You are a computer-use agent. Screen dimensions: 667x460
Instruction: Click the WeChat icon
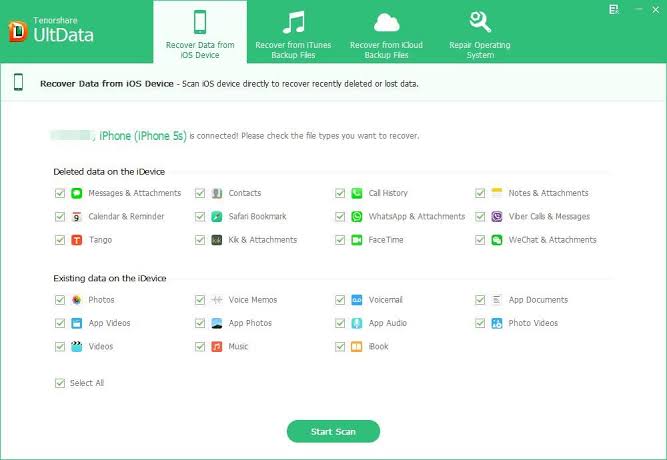coord(496,240)
